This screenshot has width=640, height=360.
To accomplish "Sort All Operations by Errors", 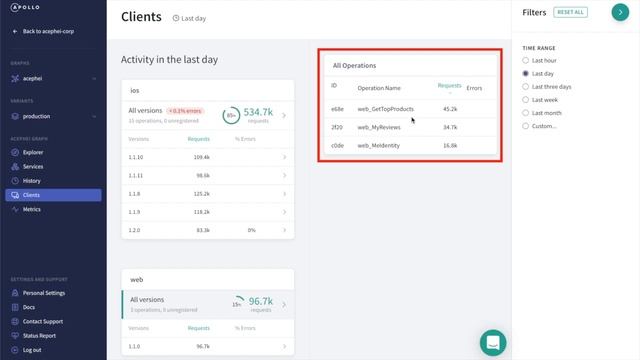I will click(x=474, y=88).
